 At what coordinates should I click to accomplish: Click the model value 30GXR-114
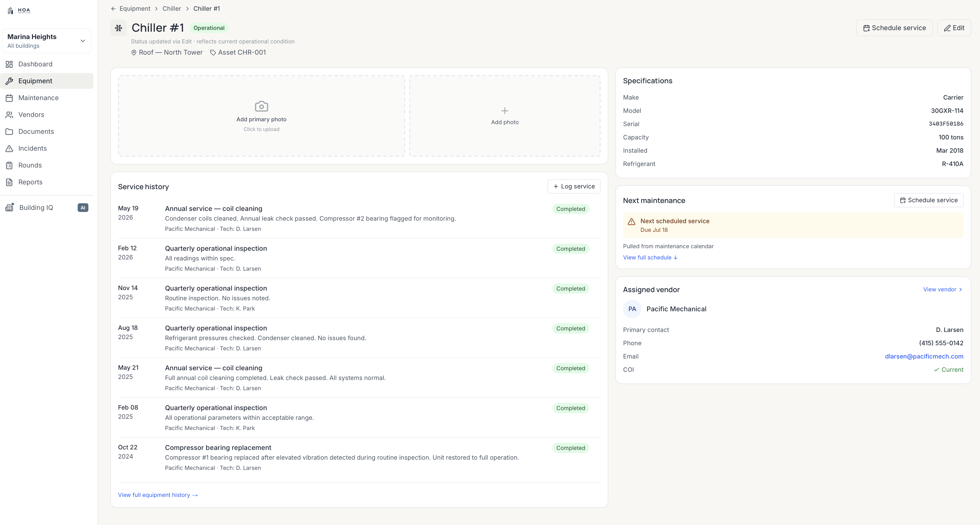click(947, 111)
